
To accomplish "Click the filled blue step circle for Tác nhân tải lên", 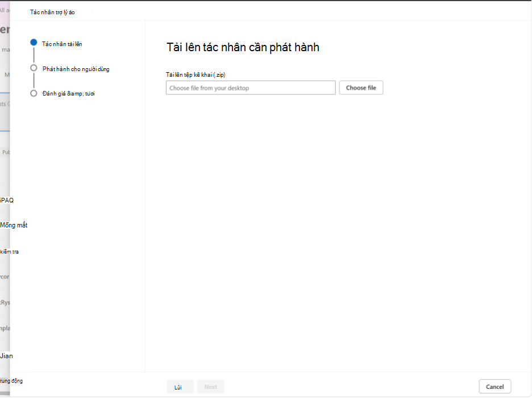I will pos(34,43).
